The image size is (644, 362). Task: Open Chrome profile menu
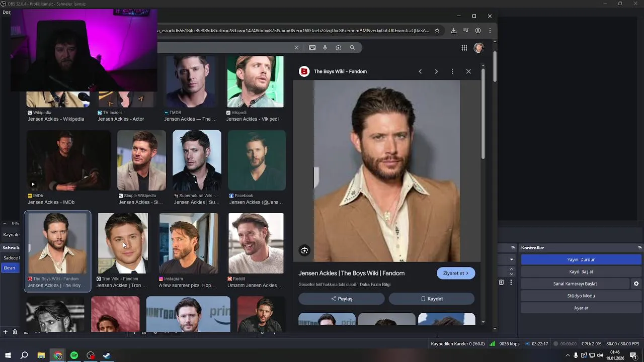point(478,31)
